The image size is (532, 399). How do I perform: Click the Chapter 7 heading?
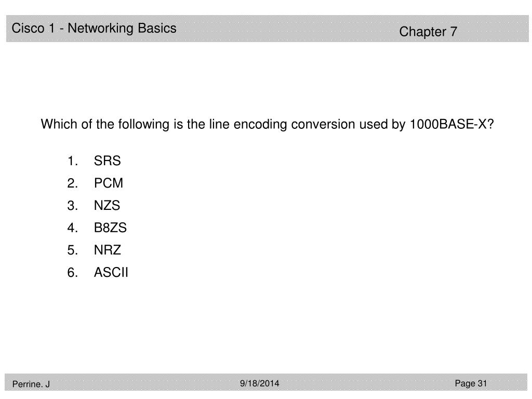(428, 32)
